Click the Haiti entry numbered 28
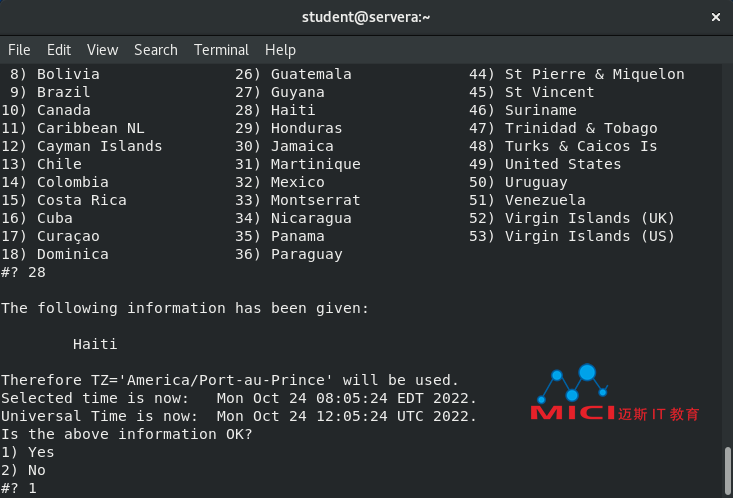The image size is (733, 498). [x=275, y=110]
